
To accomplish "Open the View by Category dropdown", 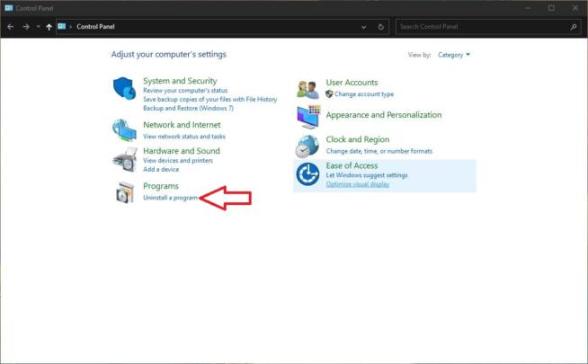I will tap(454, 55).
